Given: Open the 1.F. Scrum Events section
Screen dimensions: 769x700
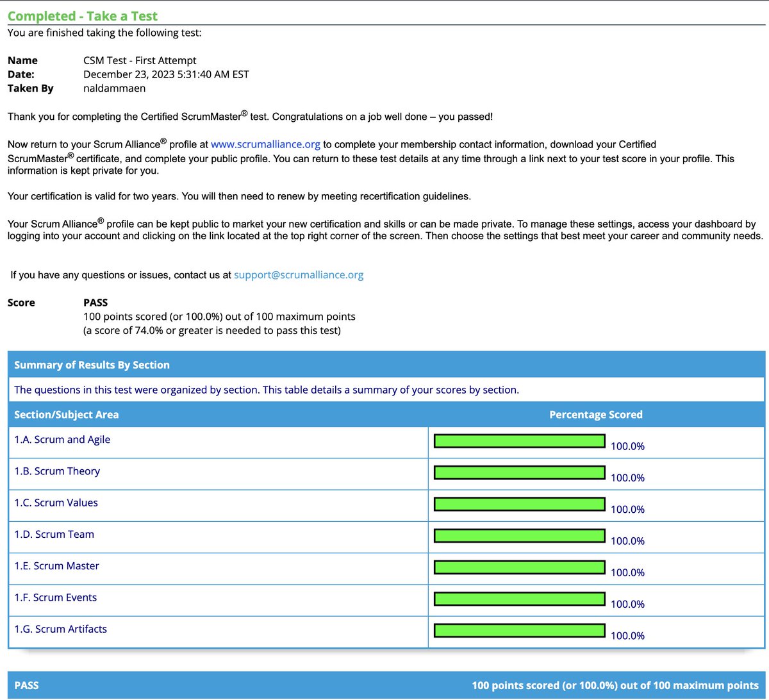Looking at the screenshot, I should click(56, 597).
